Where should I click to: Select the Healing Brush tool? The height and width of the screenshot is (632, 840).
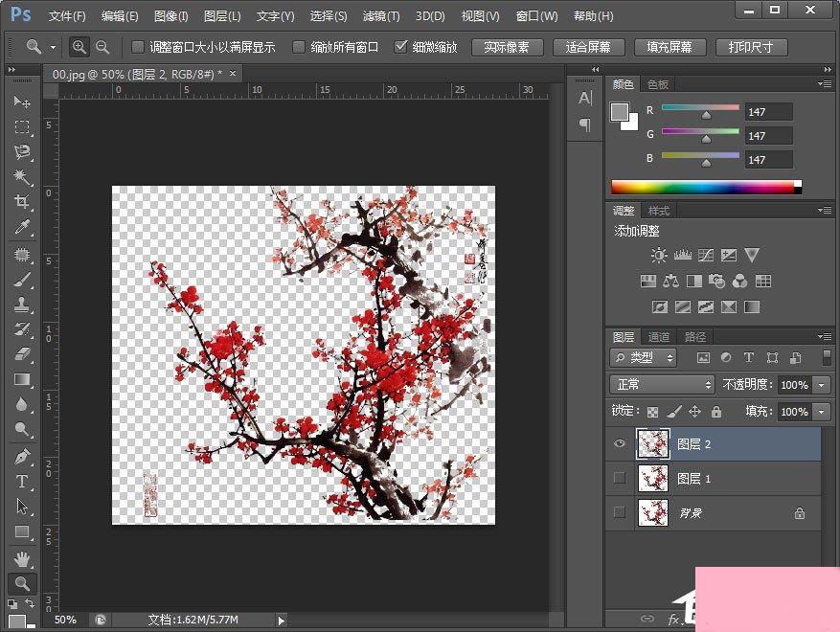point(21,254)
